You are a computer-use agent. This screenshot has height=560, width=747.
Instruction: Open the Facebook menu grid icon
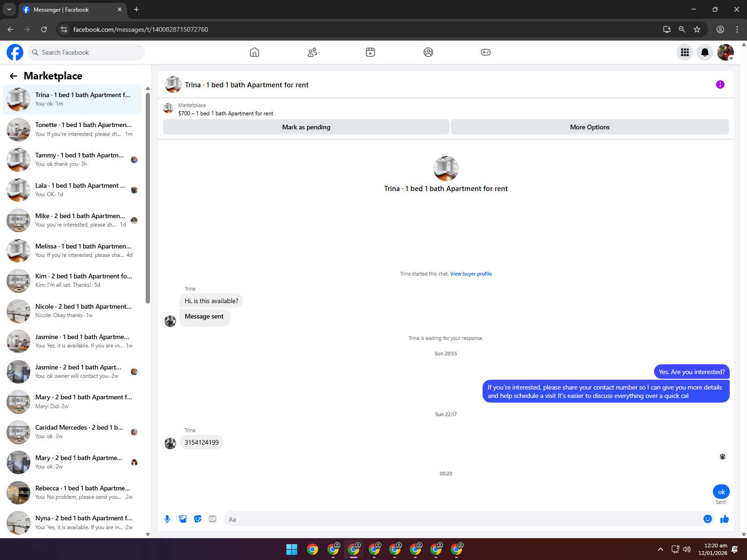685,52
